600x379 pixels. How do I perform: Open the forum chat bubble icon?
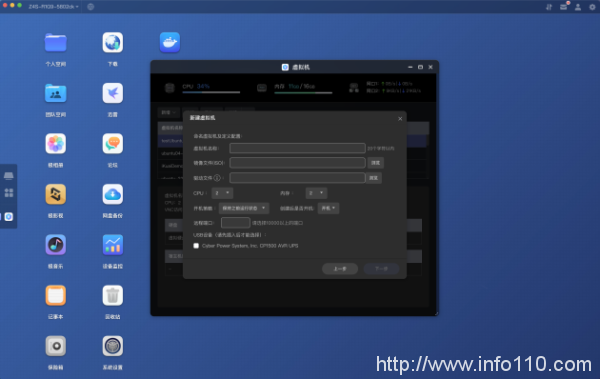point(112,144)
